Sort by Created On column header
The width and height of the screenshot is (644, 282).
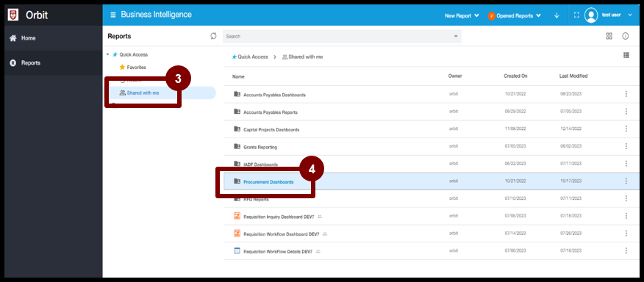pos(515,76)
